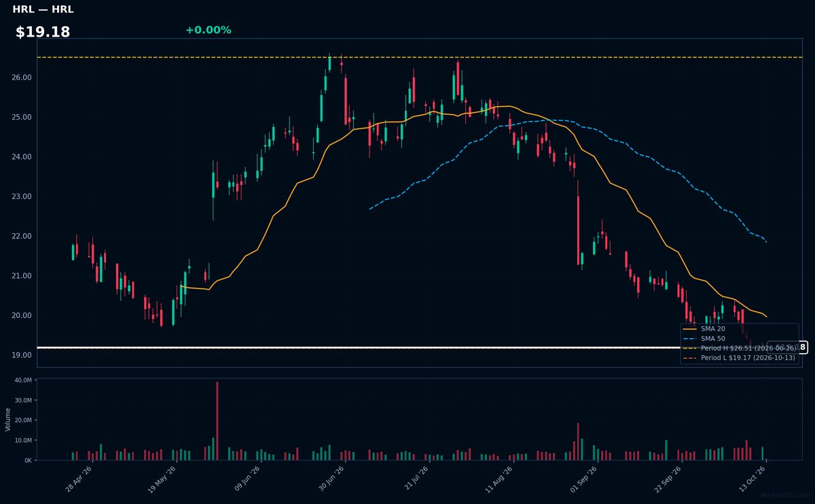Click the 28 Apr '26 date label
Image resolution: width=815 pixels, height=504 pixels.
[x=78, y=480]
